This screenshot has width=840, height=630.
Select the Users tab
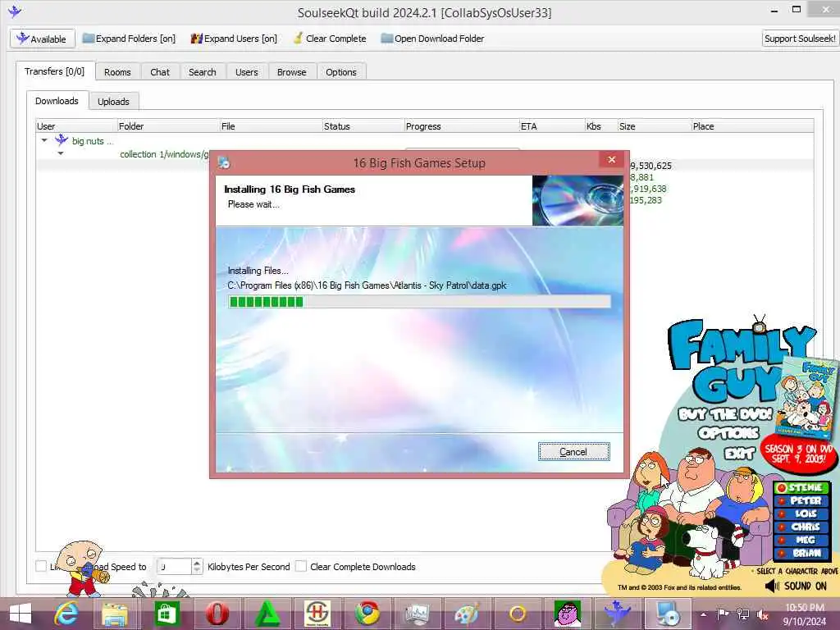(x=246, y=72)
